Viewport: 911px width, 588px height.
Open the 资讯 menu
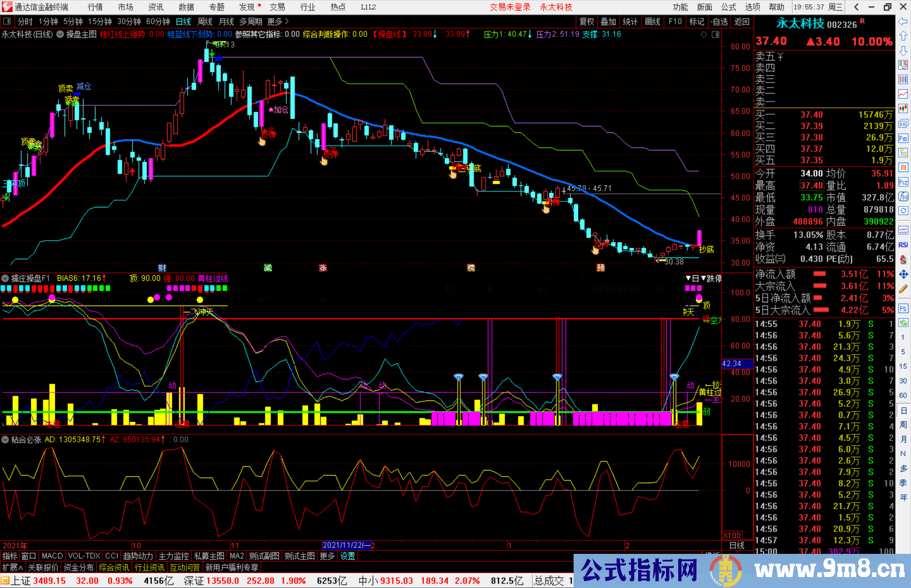156,7
